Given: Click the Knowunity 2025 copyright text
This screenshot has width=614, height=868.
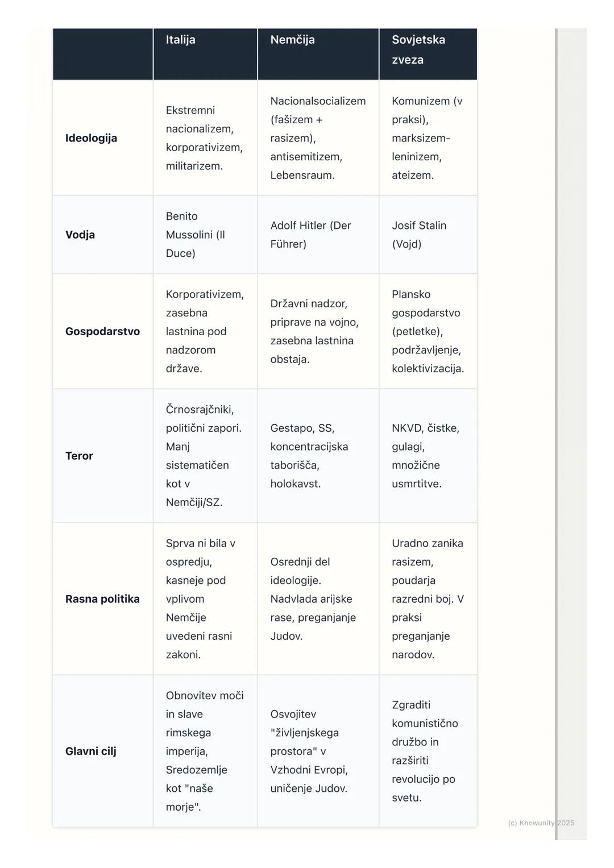Looking at the screenshot, I should [541, 823].
